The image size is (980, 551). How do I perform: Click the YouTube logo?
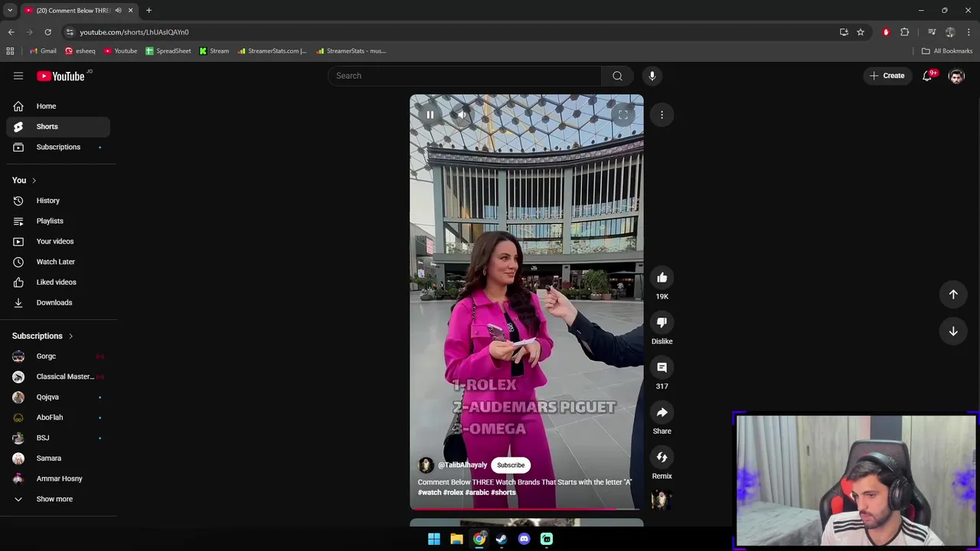click(60, 76)
